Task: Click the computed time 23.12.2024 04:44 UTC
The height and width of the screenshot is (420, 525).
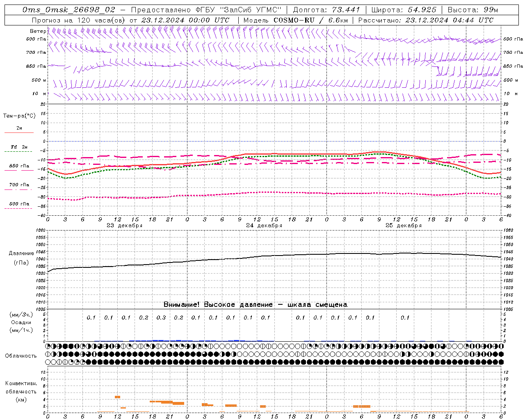Action: click(x=449, y=20)
